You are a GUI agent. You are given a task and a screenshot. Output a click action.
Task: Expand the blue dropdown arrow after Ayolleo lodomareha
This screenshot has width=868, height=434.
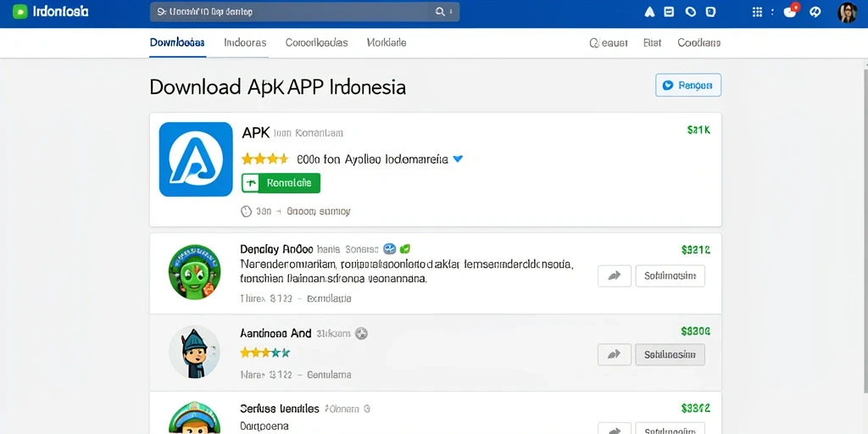click(457, 159)
